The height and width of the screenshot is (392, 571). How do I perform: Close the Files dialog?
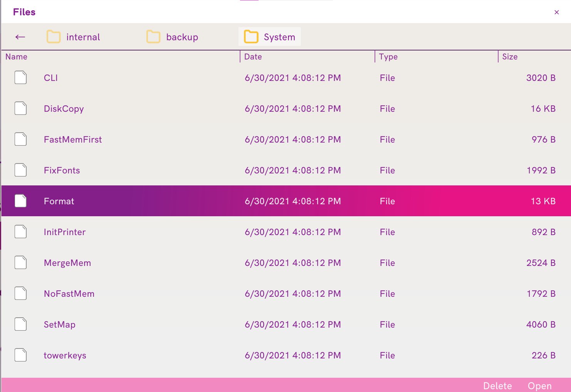[557, 12]
